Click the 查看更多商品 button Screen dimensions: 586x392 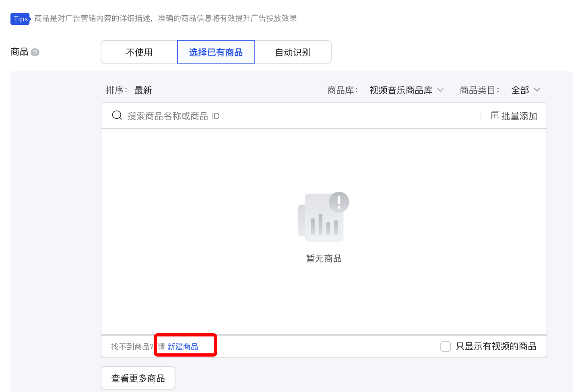[x=138, y=378]
